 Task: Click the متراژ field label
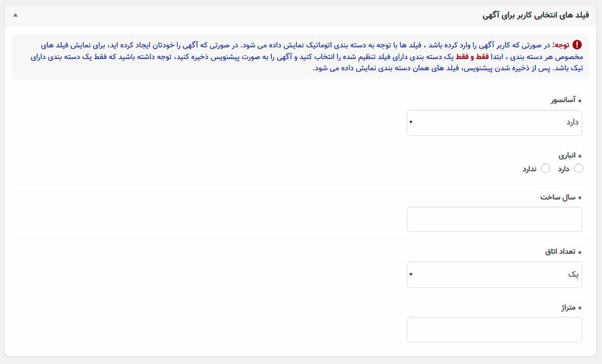568,308
